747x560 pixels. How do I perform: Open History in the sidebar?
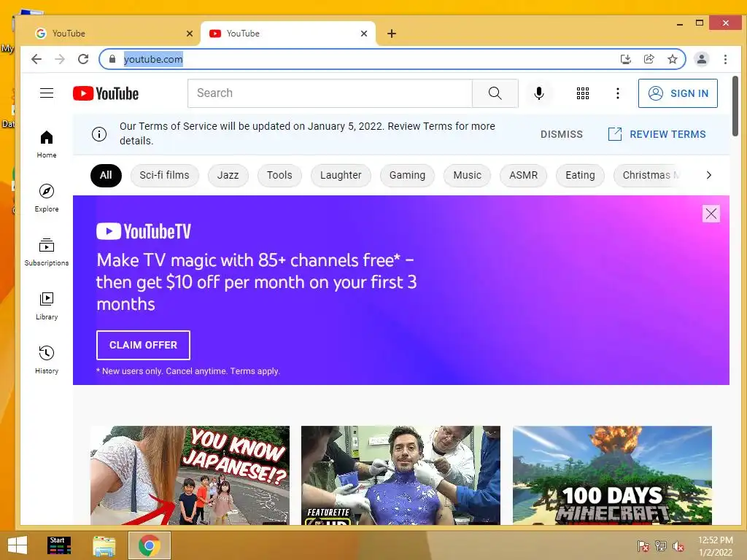point(47,359)
